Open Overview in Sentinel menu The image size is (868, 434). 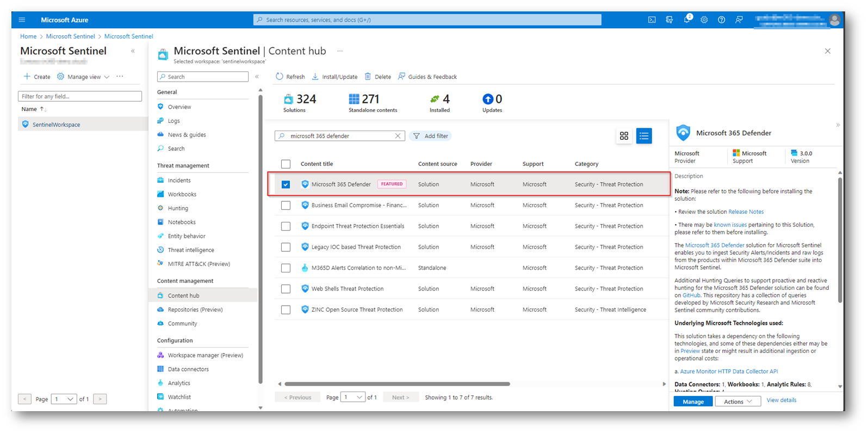[x=179, y=107]
